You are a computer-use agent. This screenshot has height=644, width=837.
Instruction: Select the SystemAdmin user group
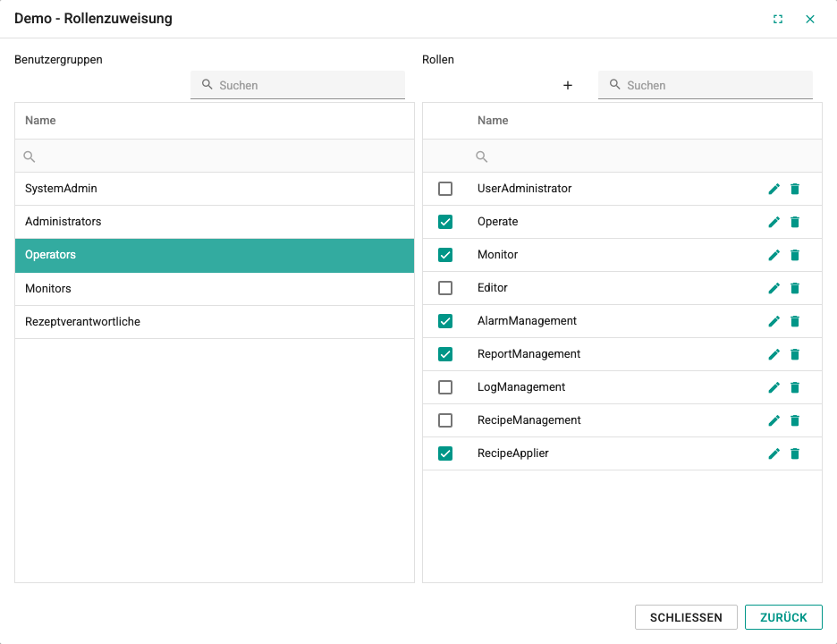coord(215,189)
